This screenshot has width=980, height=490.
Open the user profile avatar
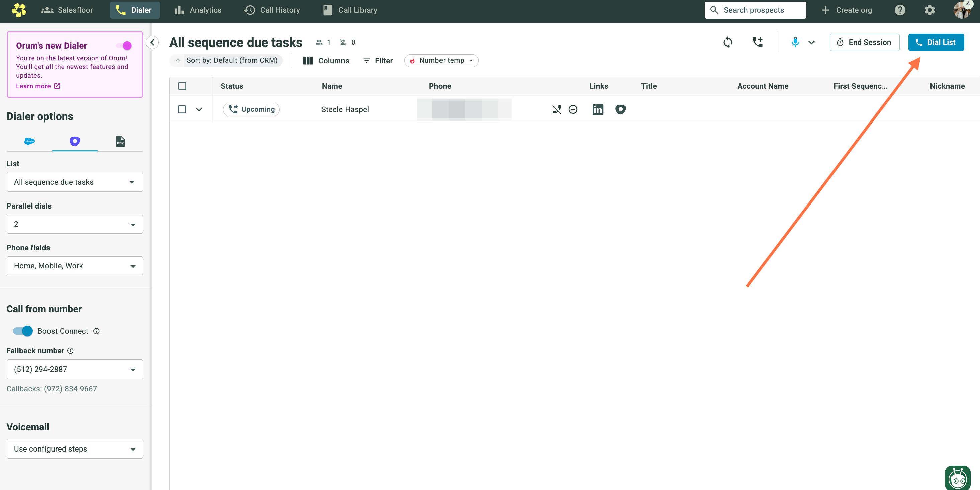coord(962,10)
